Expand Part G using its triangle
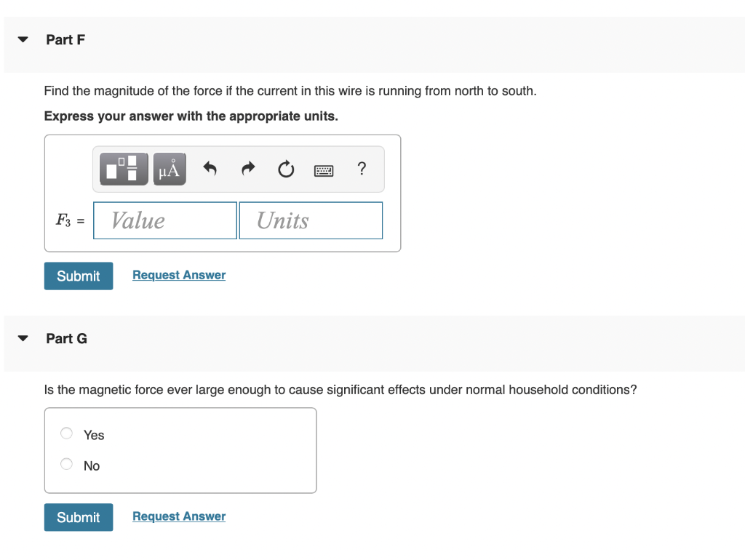This screenshot has width=745, height=560. tap(23, 337)
